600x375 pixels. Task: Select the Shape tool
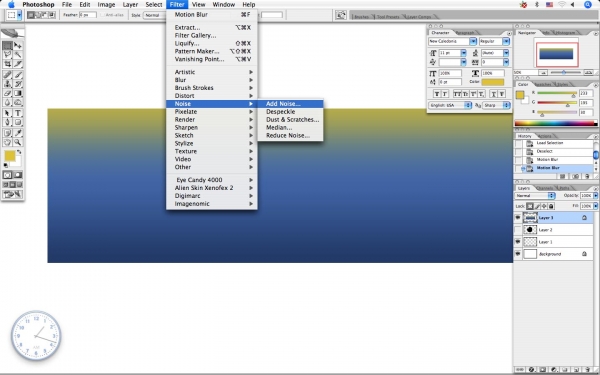18,122
